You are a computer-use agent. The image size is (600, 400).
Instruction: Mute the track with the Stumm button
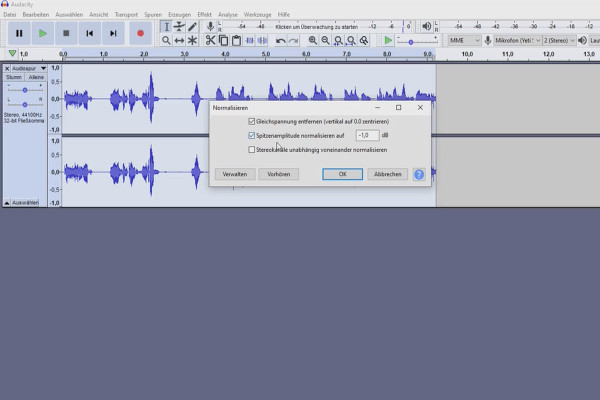(x=14, y=77)
